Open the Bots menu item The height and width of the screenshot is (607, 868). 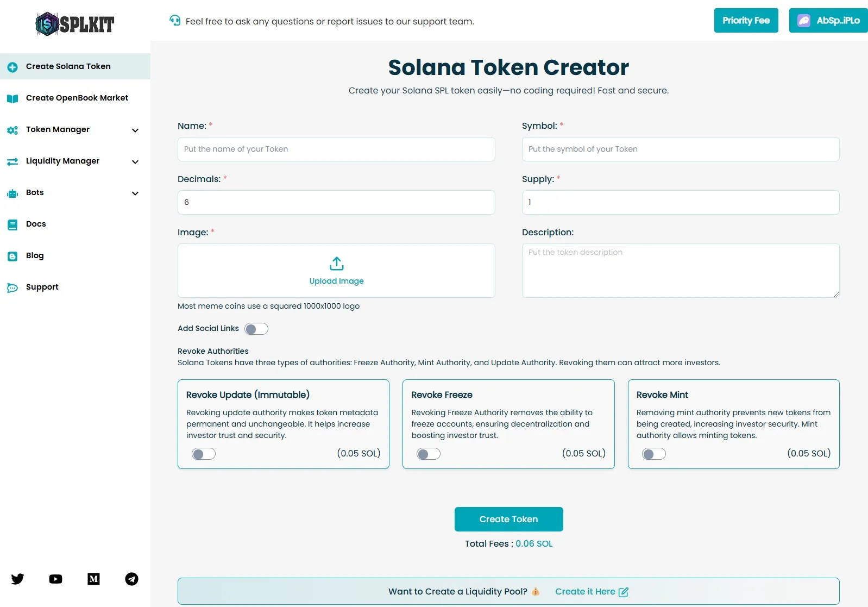pos(75,192)
